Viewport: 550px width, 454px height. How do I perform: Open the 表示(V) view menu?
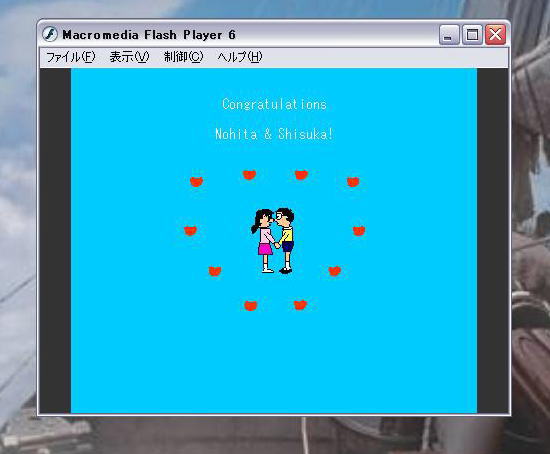tap(129, 57)
